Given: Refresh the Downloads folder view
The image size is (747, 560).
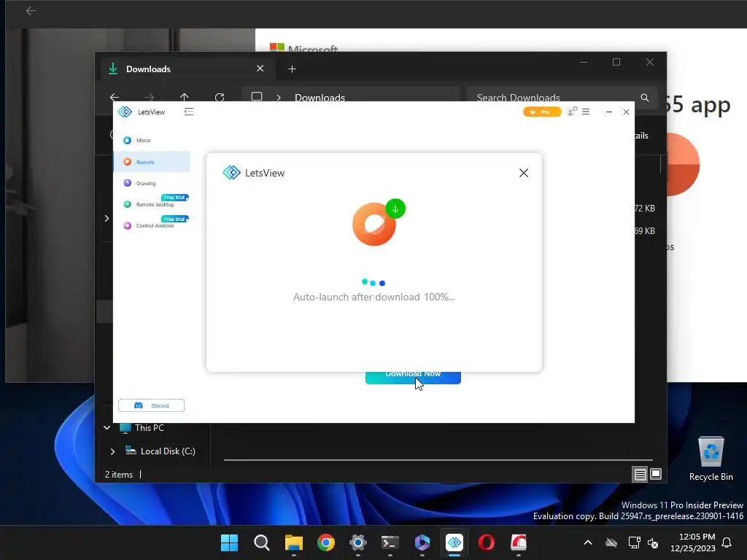Looking at the screenshot, I should [x=220, y=97].
